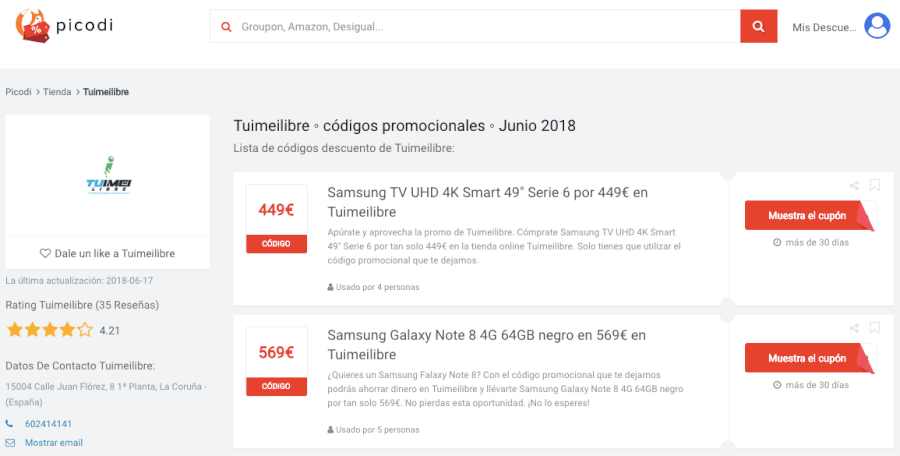Click the Mostrar email link
Image resolution: width=900 pixels, height=456 pixels.
[54, 442]
